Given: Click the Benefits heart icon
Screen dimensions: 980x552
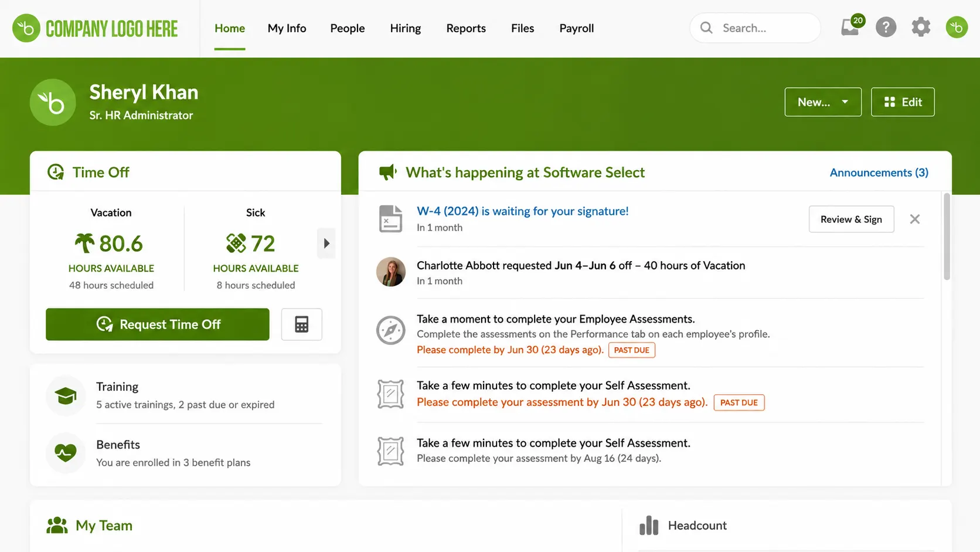Looking at the screenshot, I should [x=66, y=452].
